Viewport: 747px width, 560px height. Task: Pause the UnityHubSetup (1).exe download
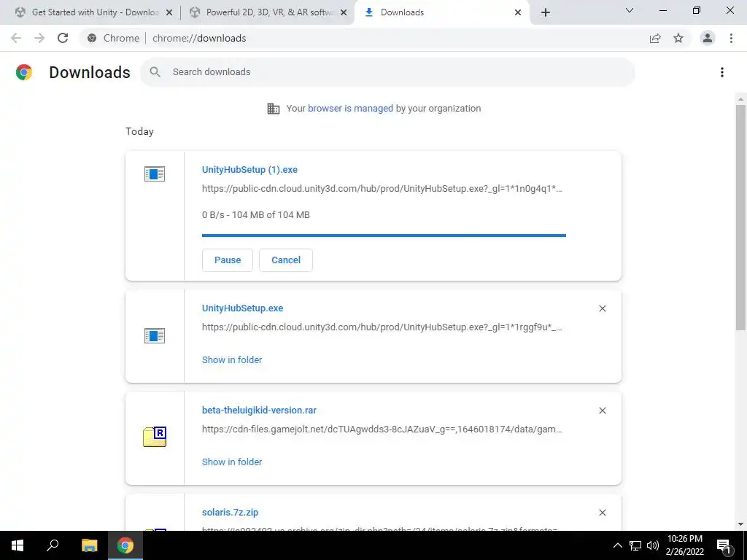point(228,260)
